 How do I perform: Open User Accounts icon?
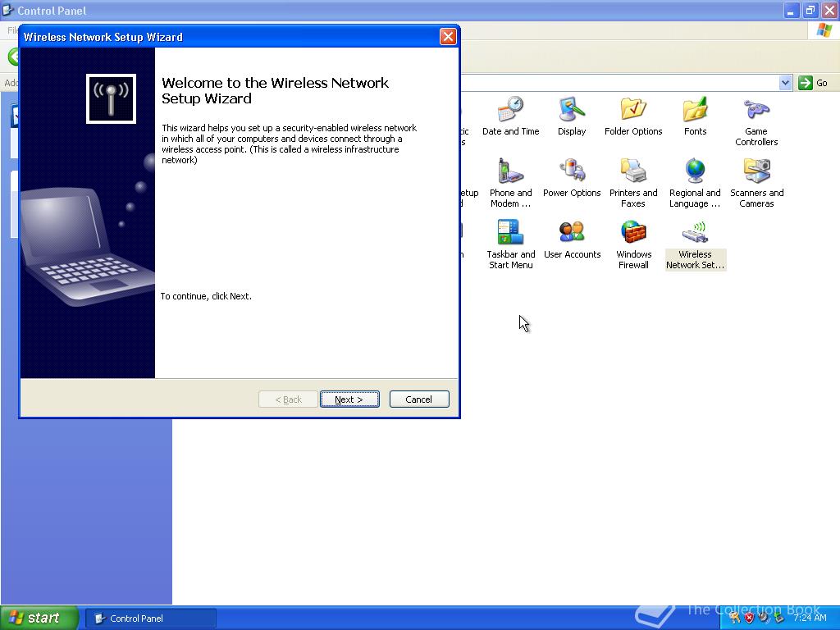[x=572, y=240]
